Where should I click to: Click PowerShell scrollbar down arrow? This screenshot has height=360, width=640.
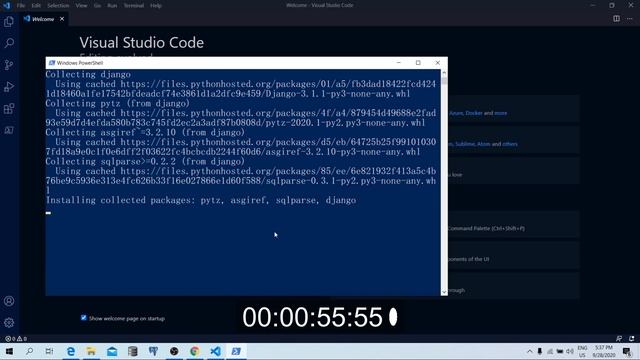click(444, 292)
